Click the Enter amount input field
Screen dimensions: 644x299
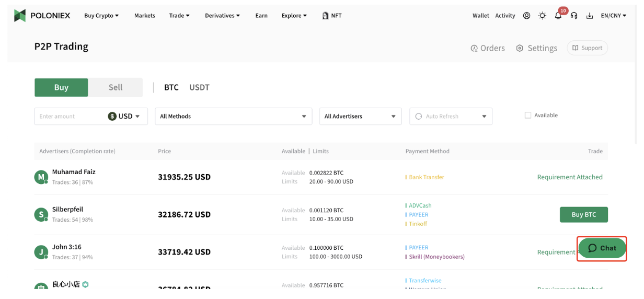coord(71,116)
